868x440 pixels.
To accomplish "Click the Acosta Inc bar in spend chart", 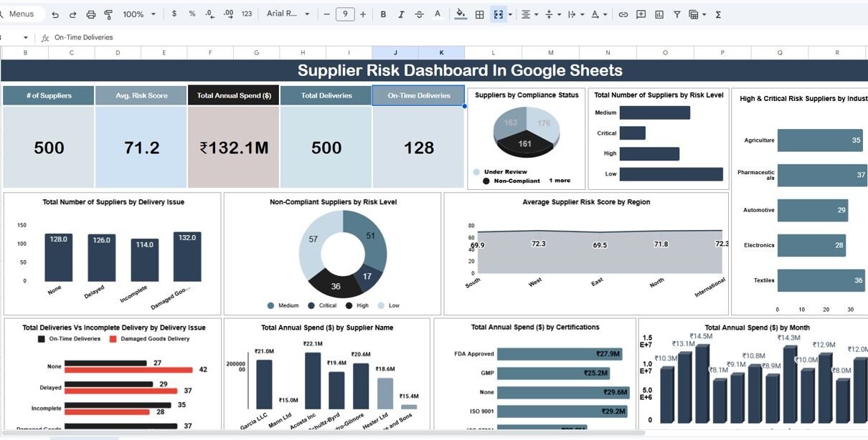I will 313,381.
